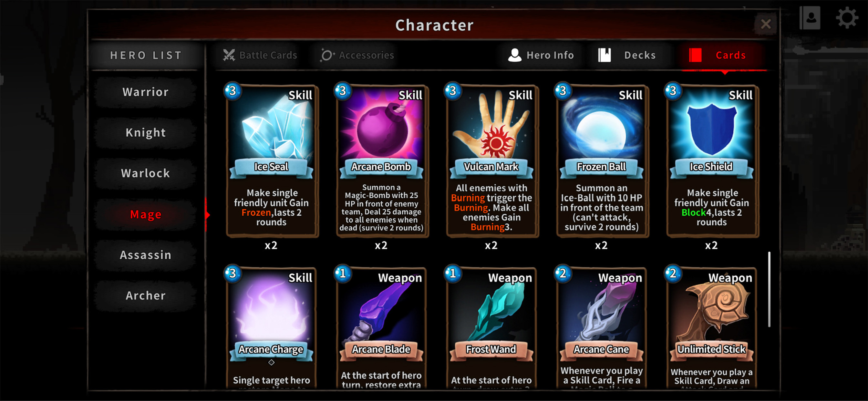Select the Unlimited Stick weapon card

(712, 327)
